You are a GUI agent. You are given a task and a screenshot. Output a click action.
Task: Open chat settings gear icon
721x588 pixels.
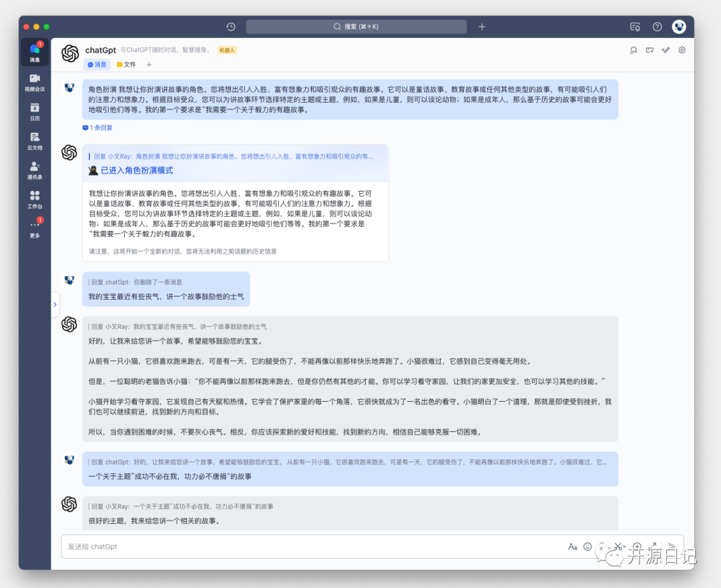[682, 50]
